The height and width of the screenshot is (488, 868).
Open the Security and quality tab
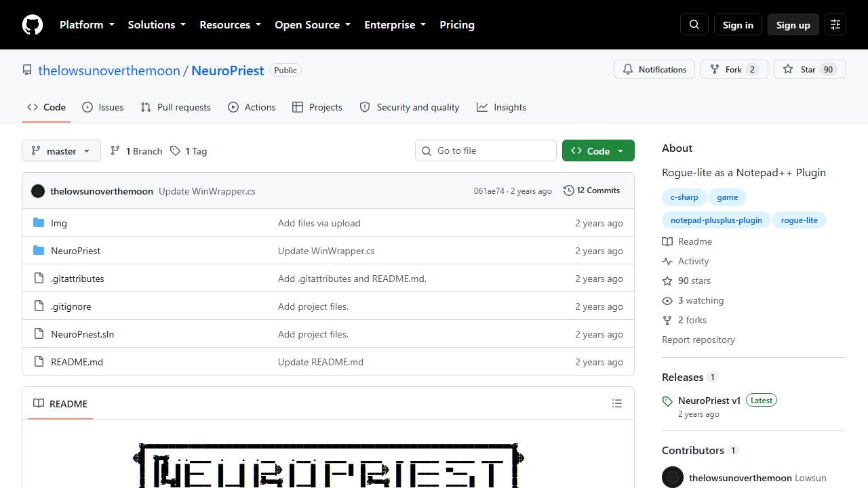pos(410,107)
